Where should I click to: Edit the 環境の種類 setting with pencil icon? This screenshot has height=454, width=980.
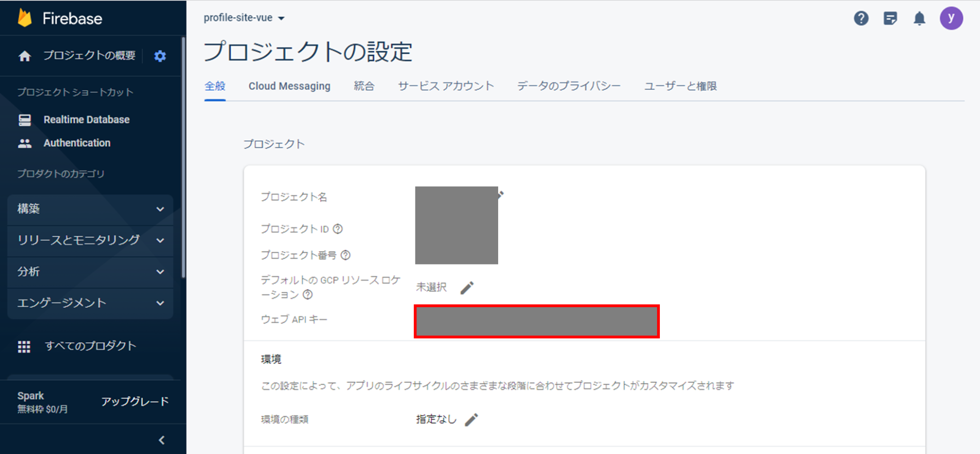pyautogui.click(x=472, y=419)
